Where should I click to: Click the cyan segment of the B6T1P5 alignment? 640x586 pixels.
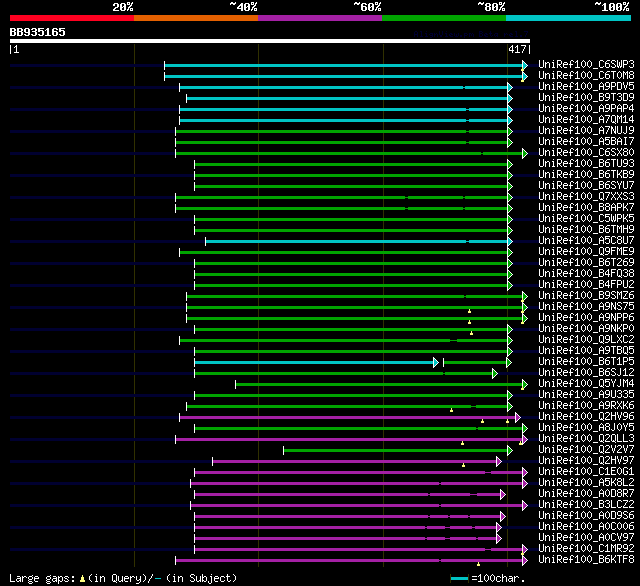coord(317,362)
